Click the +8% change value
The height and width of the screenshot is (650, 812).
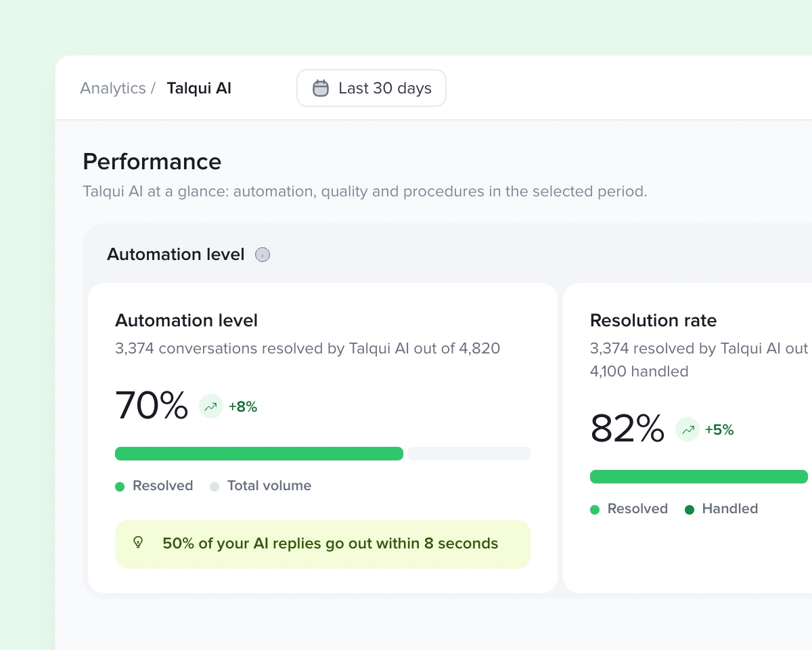243,407
